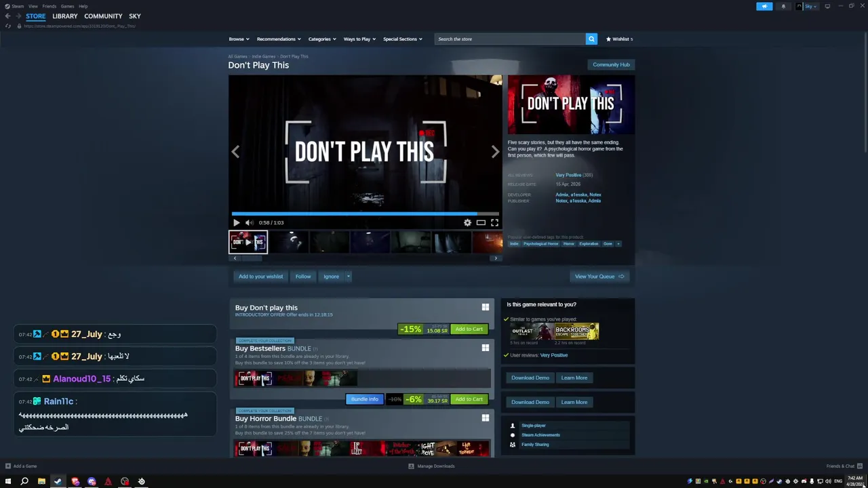Follow this game
The height and width of the screenshot is (488, 868).
303,277
